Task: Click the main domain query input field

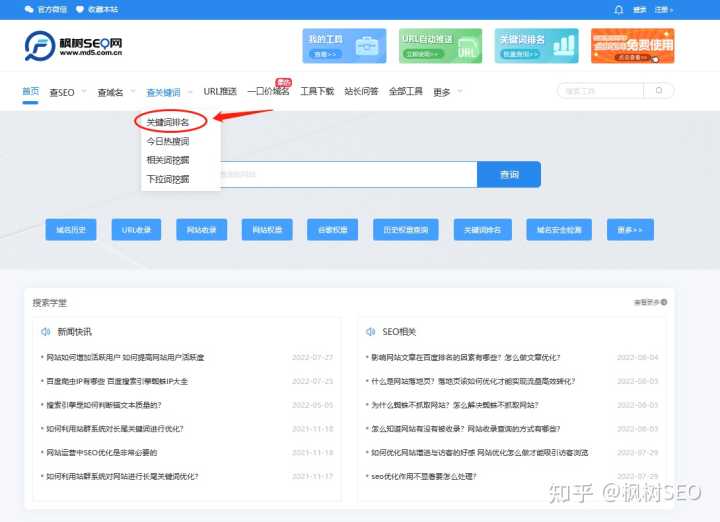Action: pyautogui.click(x=348, y=174)
